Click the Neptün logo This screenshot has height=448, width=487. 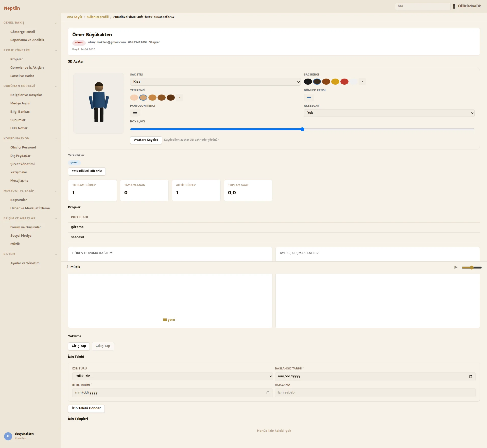12,8
